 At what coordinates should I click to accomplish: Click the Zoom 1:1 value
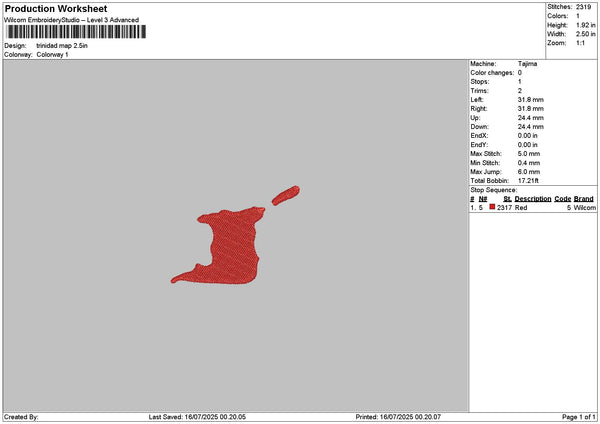(x=580, y=43)
